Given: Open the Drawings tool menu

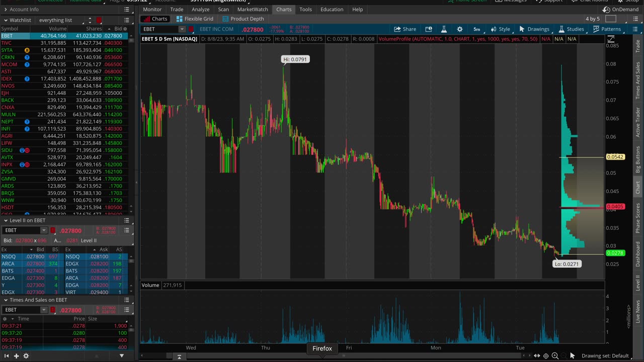Looking at the screenshot, I should tap(534, 29).
